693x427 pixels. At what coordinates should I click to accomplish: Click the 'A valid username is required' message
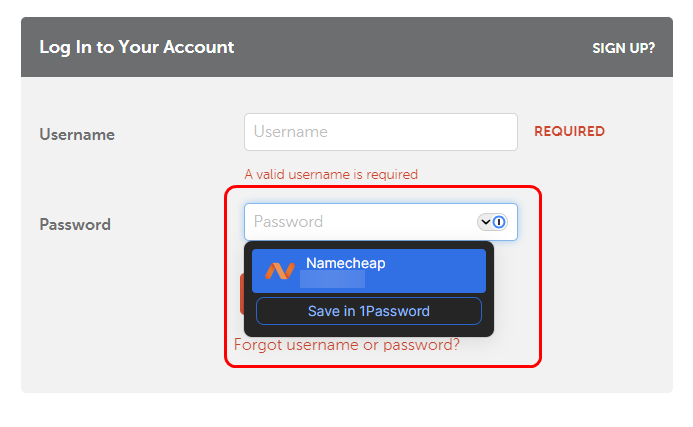pos(331,174)
